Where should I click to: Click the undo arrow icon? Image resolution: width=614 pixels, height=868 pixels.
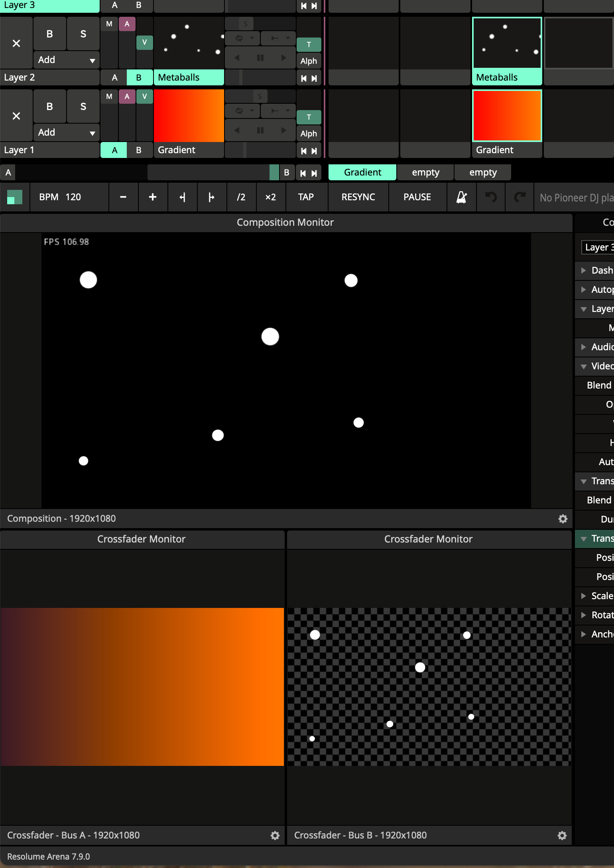click(491, 197)
